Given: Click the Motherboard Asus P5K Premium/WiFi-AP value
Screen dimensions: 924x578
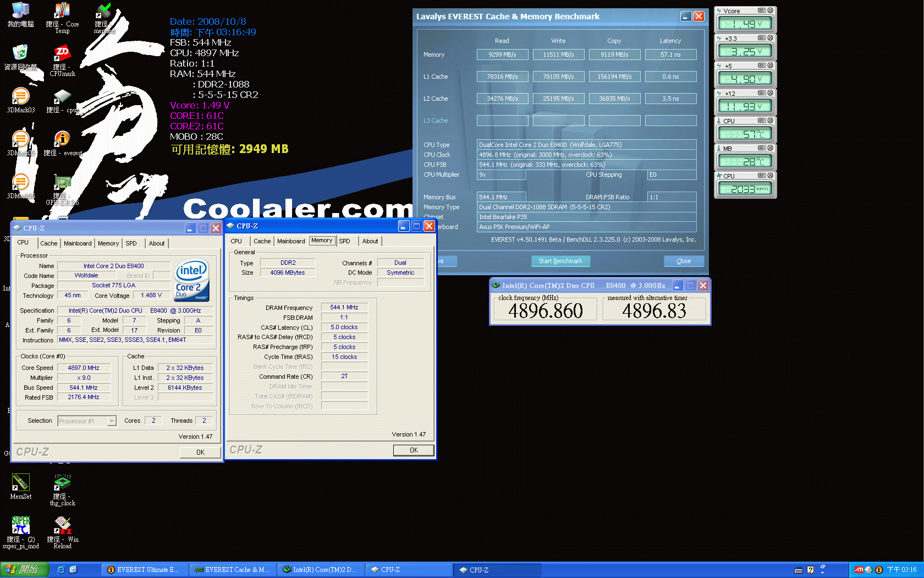Looking at the screenshot, I should click(586, 227).
